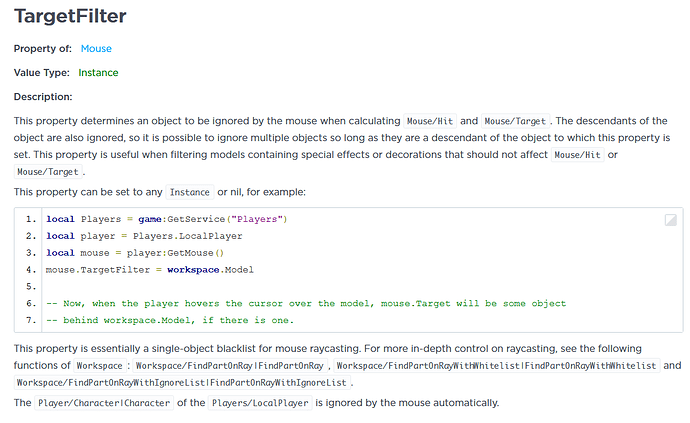
Task: Click the copy code icon in code block
Action: click(x=670, y=220)
